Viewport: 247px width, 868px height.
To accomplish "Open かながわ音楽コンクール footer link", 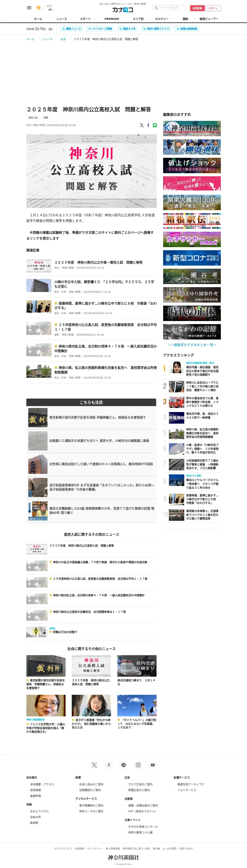I will [143, 827].
